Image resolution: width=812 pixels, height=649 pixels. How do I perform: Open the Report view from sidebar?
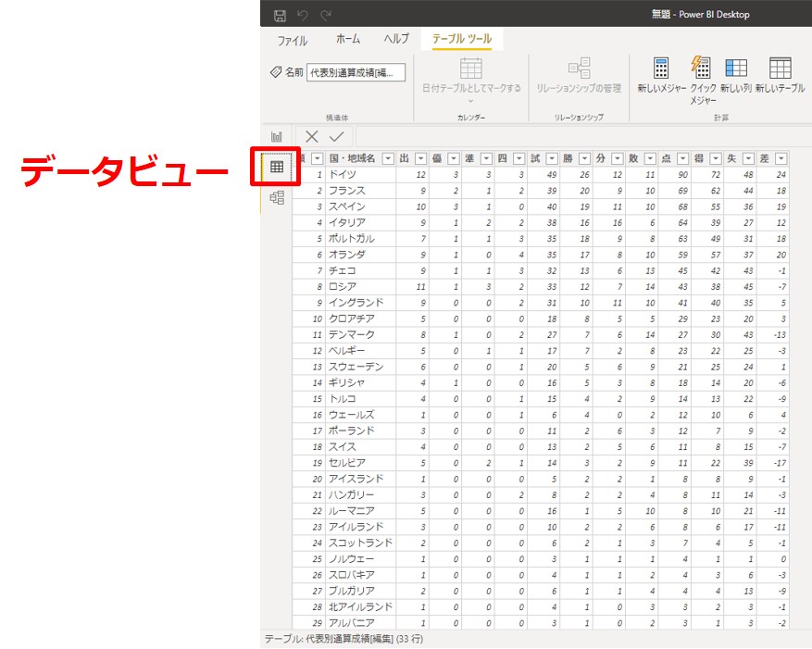(x=276, y=136)
